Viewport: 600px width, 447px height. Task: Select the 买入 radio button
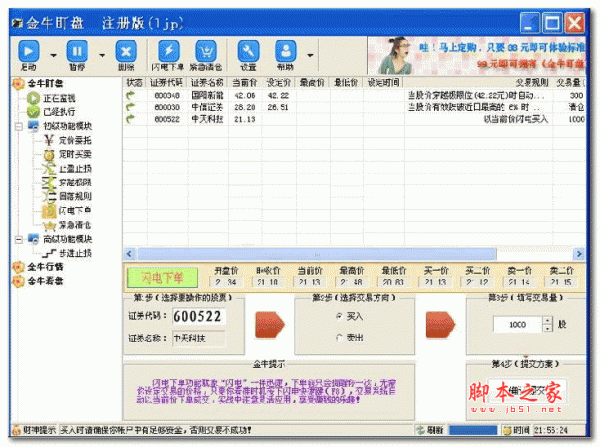click(x=339, y=316)
